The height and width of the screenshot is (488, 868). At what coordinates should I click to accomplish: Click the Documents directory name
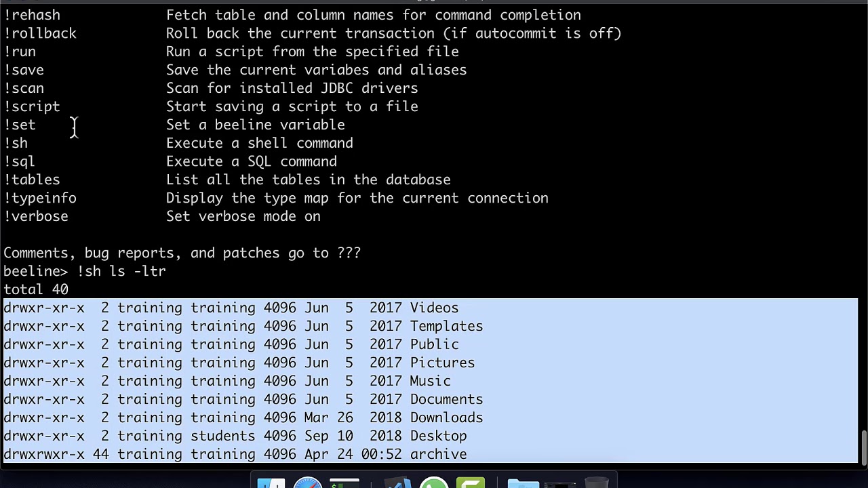coord(447,399)
